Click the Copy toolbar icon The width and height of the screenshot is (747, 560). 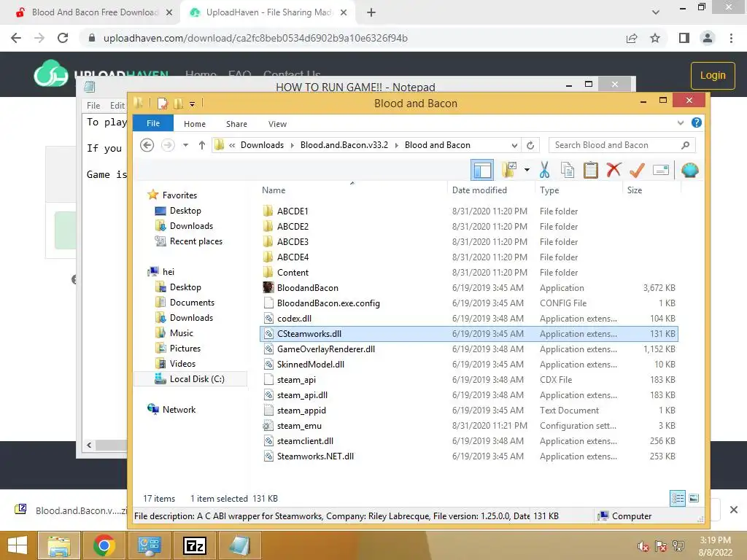(567, 170)
